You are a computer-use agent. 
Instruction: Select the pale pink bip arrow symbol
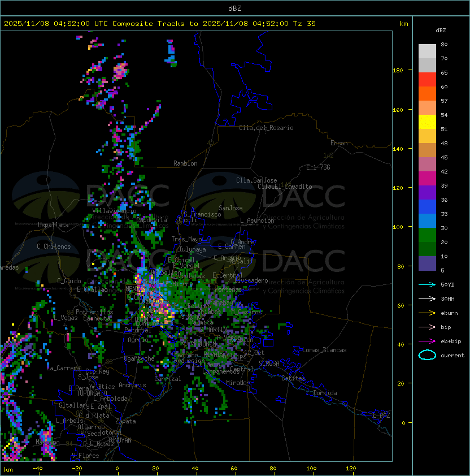(x=427, y=327)
